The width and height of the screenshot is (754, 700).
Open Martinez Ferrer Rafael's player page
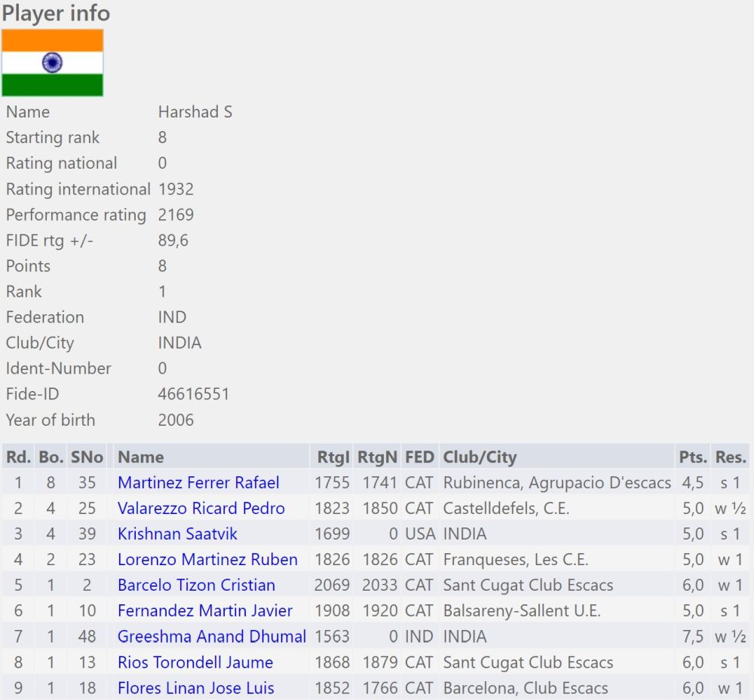tap(198, 483)
